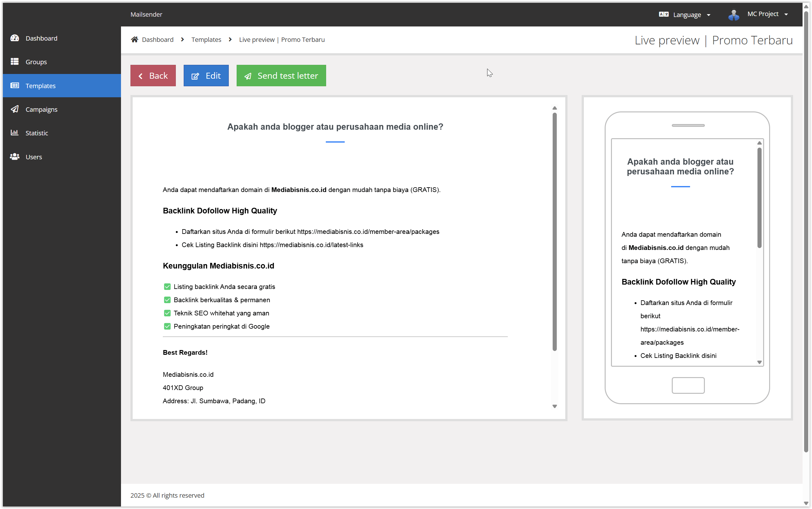
Task: Select the Groups list icon in sidebar
Action: 15,62
